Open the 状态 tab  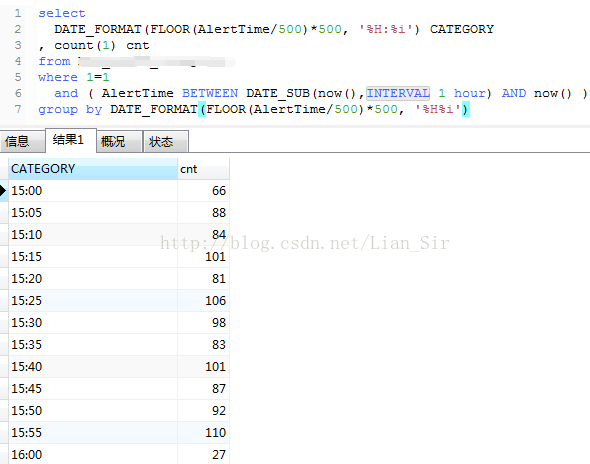pyautogui.click(x=166, y=141)
